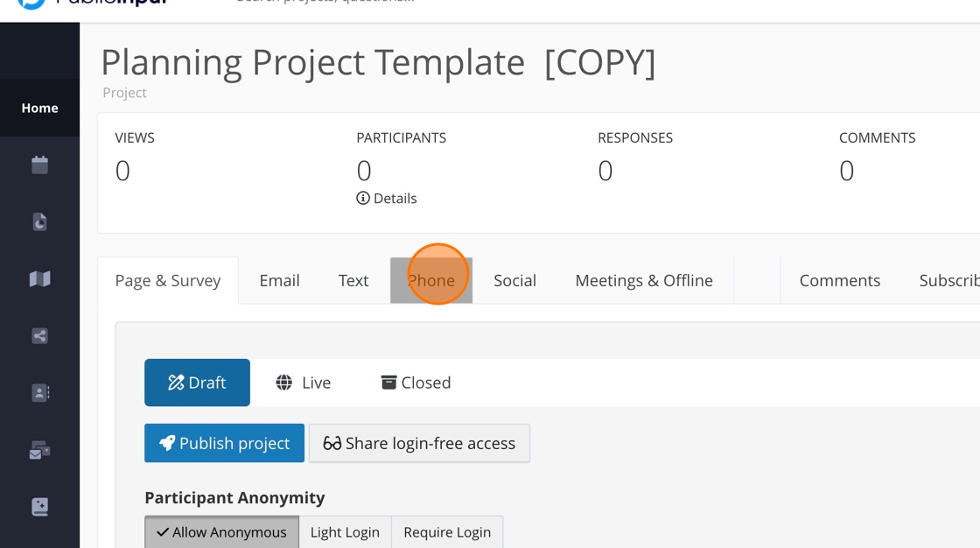
Task: Click the PublicInput logo icon
Action: [x=32, y=4]
